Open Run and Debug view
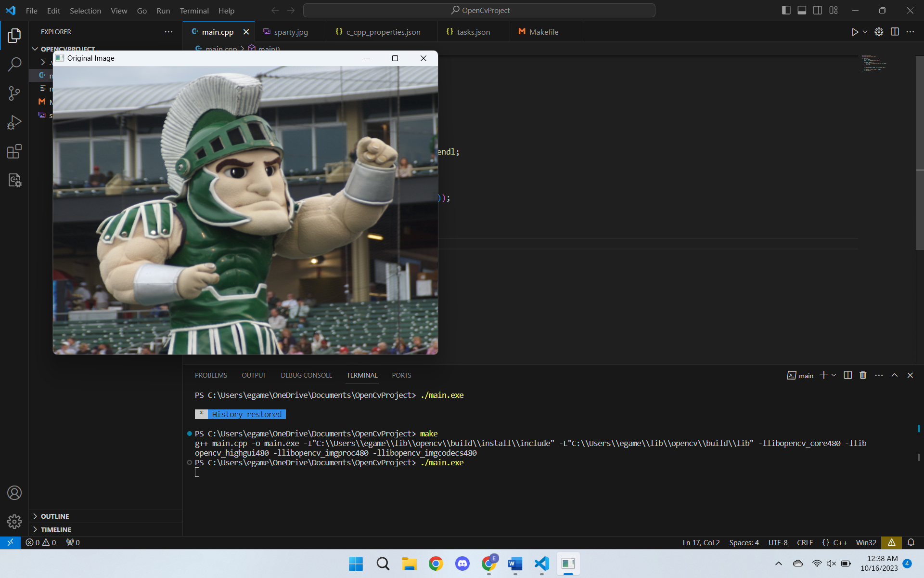 click(x=14, y=122)
